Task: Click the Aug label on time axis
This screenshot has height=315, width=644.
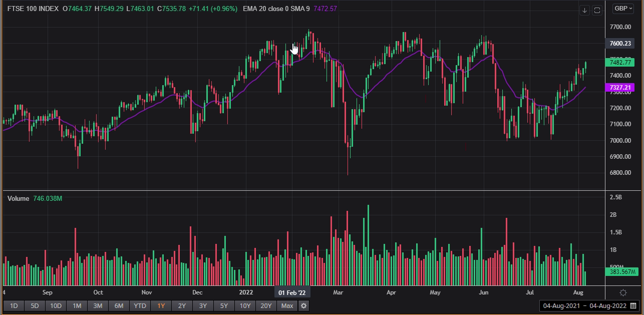Action: coord(578,292)
